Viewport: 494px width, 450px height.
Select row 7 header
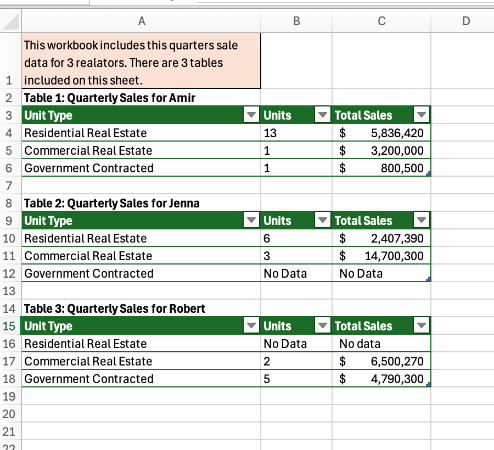pyautogui.click(x=11, y=185)
